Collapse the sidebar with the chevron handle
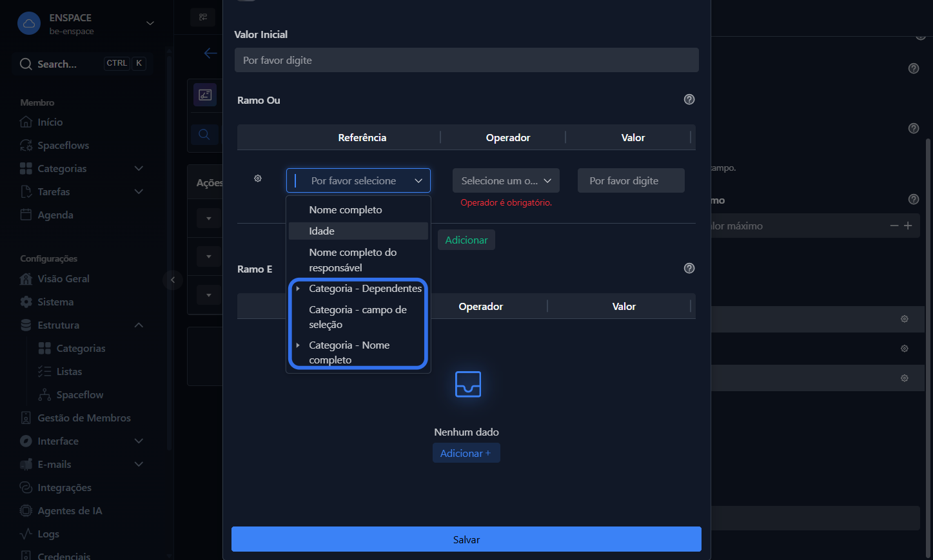Viewport: 933px width, 560px height. coord(173,280)
